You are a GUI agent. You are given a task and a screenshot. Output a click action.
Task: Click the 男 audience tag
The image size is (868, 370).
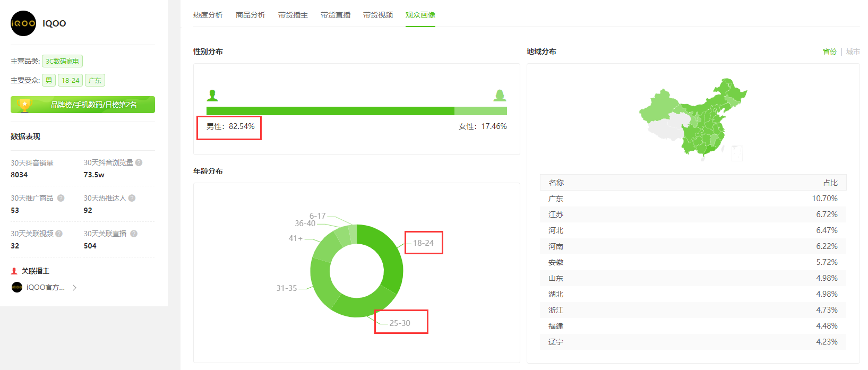point(49,81)
